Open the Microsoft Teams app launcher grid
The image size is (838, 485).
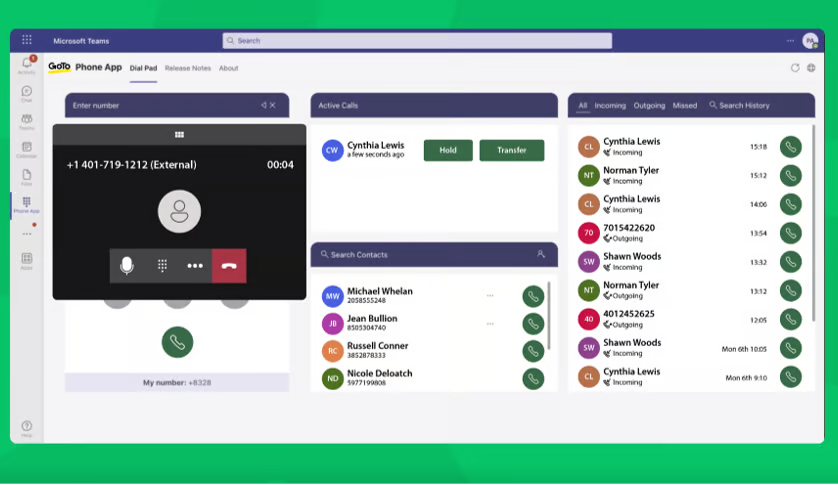[x=27, y=40]
